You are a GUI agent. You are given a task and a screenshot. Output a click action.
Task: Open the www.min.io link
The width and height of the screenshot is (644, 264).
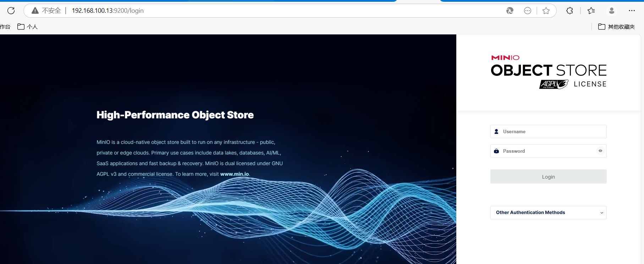click(235, 174)
